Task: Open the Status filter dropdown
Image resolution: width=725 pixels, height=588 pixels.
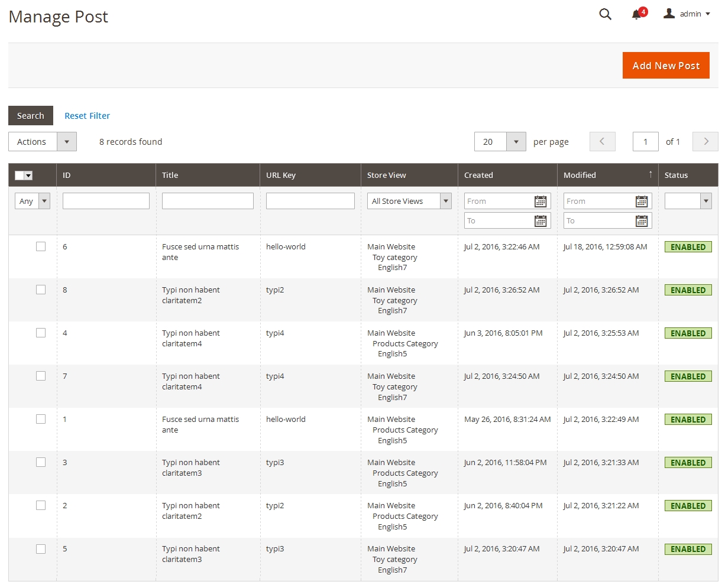Action: tap(688, 202)
